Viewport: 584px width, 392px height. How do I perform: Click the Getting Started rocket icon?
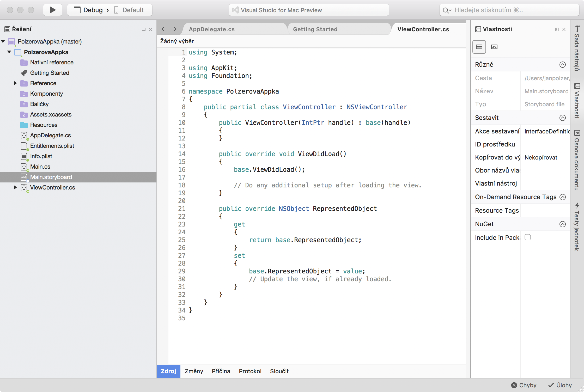[24, 73]
